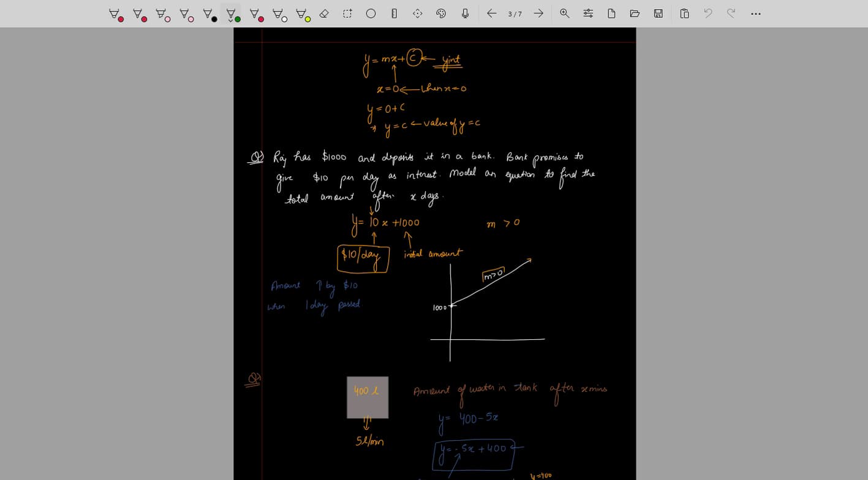This screenshot has height=480, width=868.
Task: Enable the yellow-green highlighter pen
Action: point(301,13)
